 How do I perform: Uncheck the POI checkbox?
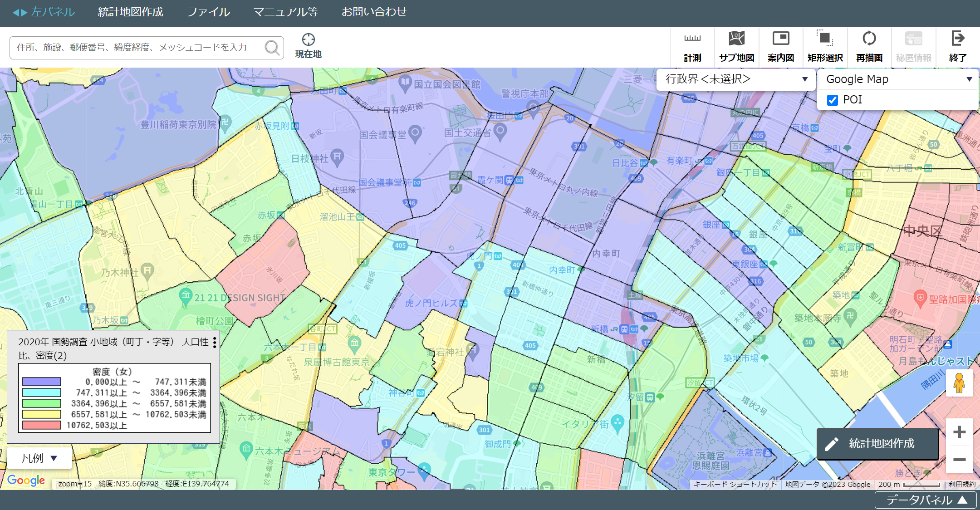point(833,100)
